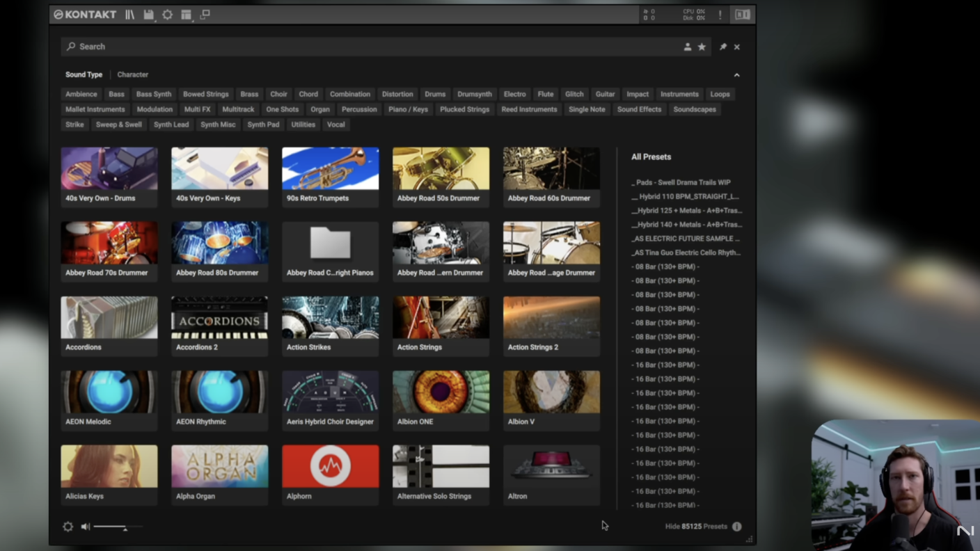Select preset AS Tina Guo Electric Cello
The width and height of the screenshot is (980, 551).
[x=686, y=253]
